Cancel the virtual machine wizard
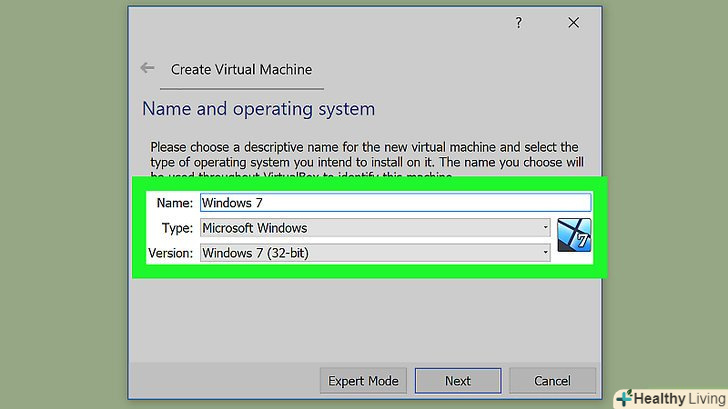This screenshot has height=409, width=728. [x=552, y=381]
